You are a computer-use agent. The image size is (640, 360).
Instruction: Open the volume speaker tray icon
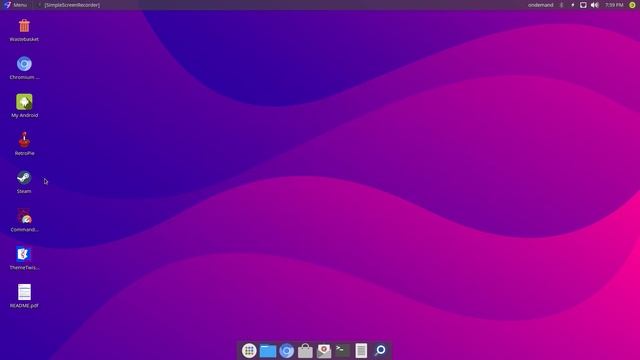595,5
